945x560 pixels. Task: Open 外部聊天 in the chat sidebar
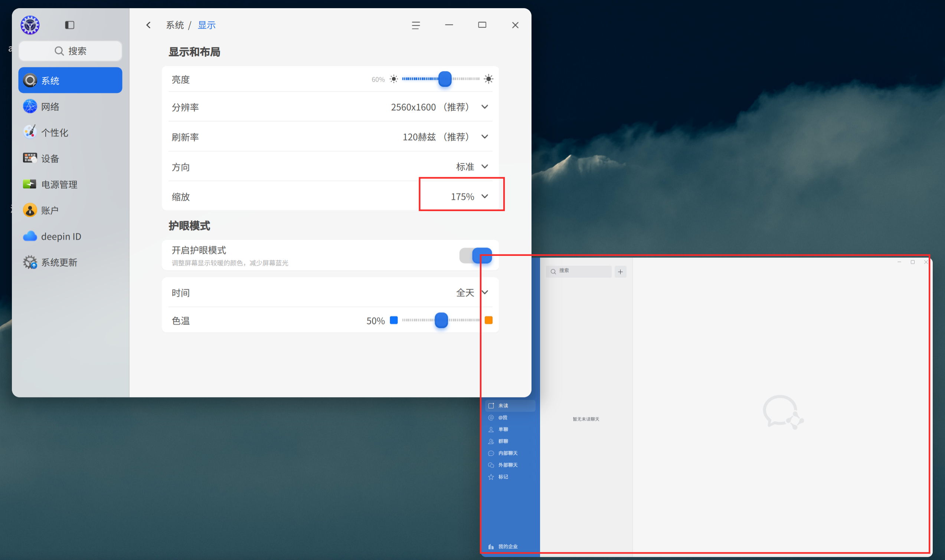(510, 465)
